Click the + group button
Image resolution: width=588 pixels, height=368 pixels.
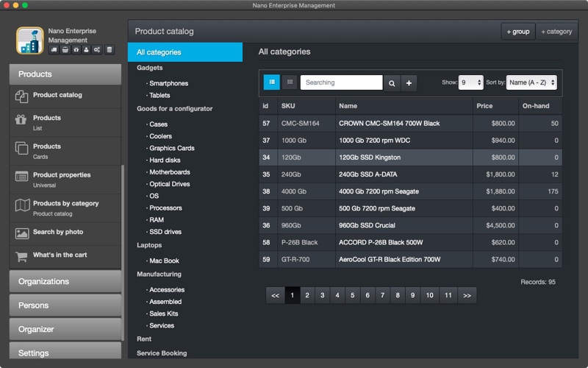518,32
